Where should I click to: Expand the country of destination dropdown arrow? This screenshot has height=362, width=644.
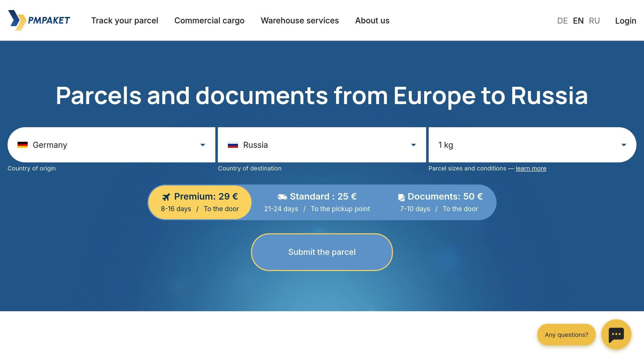pyautogui.click(x=414, y=145)
